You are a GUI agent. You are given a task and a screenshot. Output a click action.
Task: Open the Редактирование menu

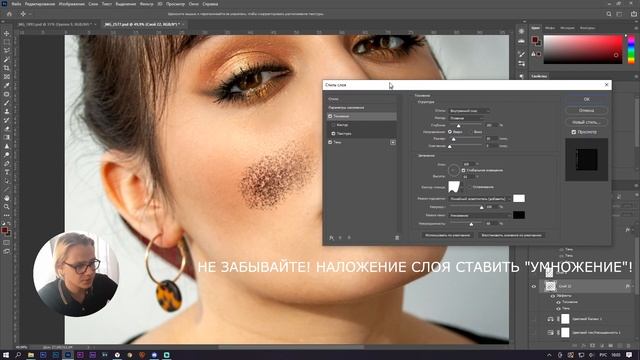point(40,4)
